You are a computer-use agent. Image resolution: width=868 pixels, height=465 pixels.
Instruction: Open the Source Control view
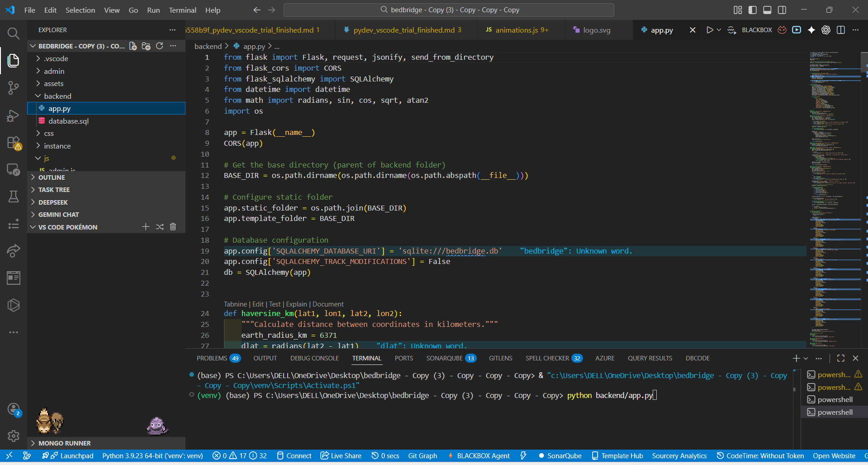[x=13, y=87]
